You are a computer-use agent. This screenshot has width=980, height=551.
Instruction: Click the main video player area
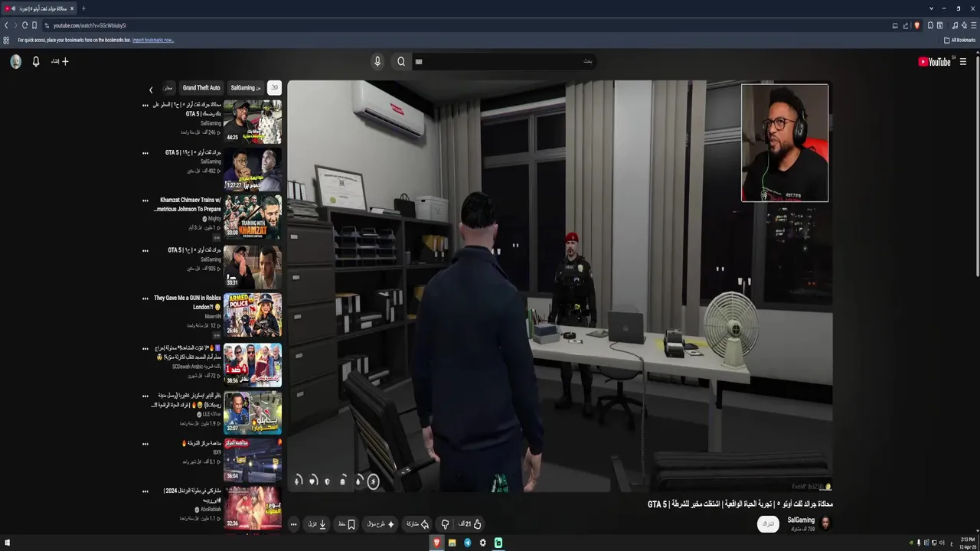coord(560,286)
